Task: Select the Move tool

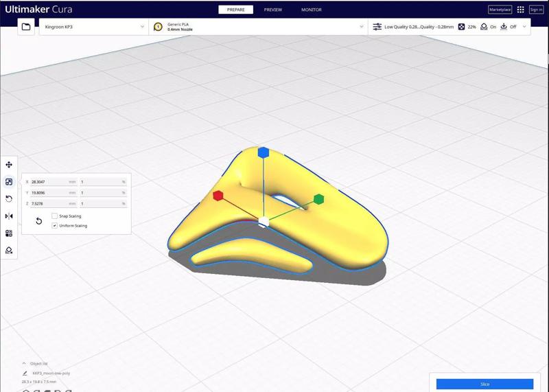Action: click(9, 165)
